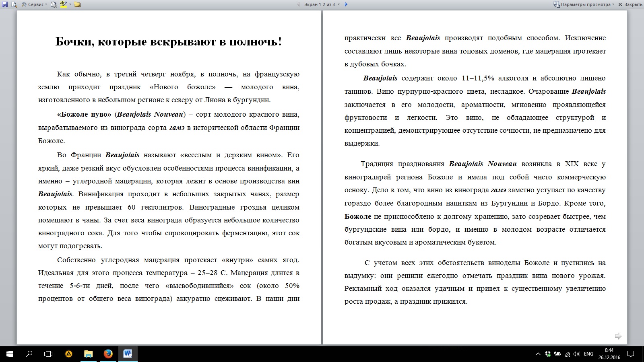
Task: Click the volume speaker tray icon
Action: 577,354
